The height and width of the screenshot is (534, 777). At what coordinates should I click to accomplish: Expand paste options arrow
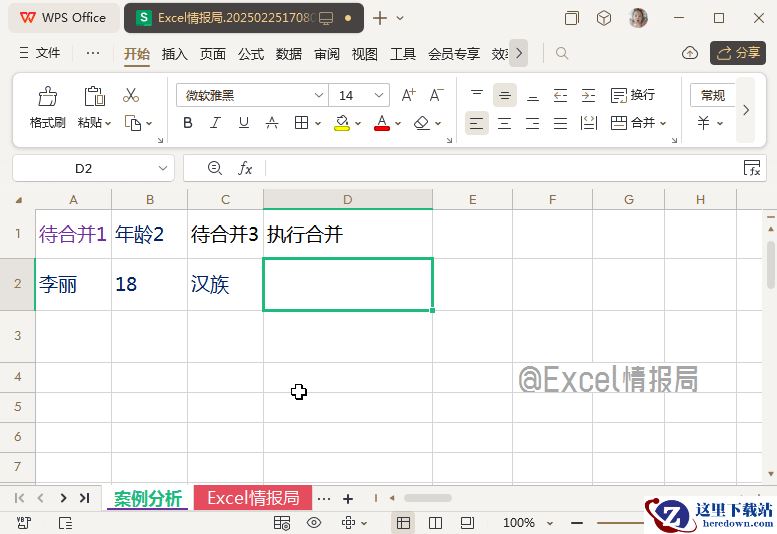click(x=109, y=123)
